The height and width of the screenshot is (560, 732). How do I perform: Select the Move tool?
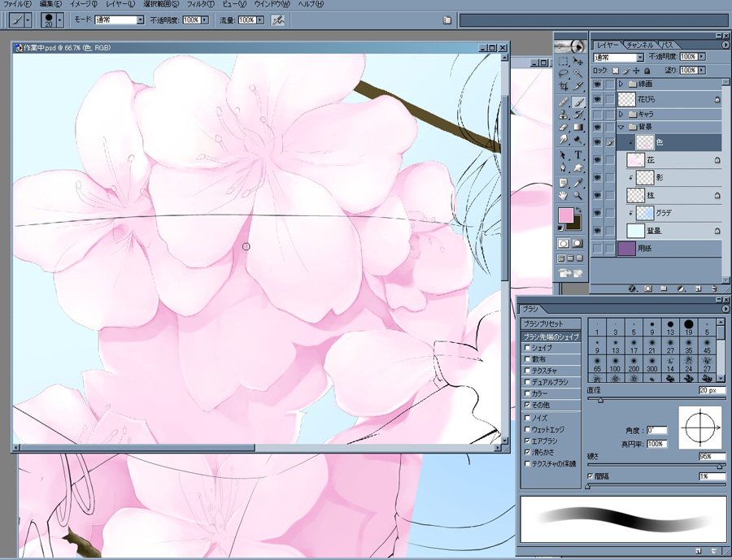(578, 61)
